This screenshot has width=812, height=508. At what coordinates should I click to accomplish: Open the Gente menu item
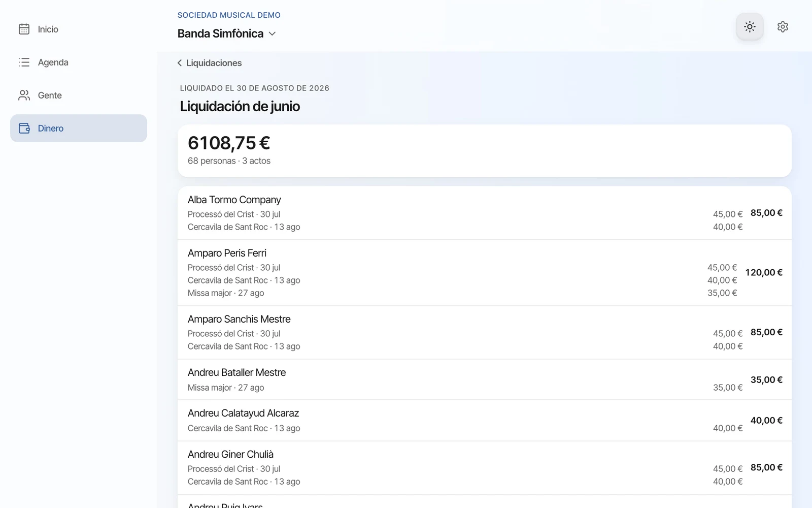79,95
